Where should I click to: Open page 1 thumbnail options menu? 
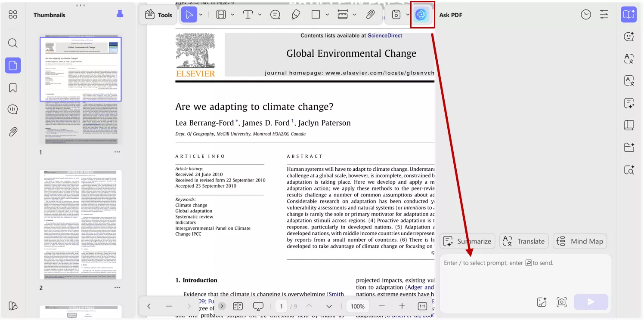pos(117,152)
